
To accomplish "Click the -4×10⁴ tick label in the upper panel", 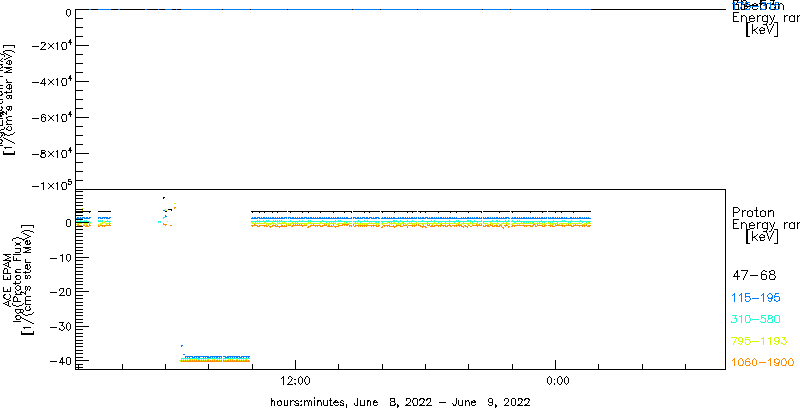I will (x=51, y=82).
